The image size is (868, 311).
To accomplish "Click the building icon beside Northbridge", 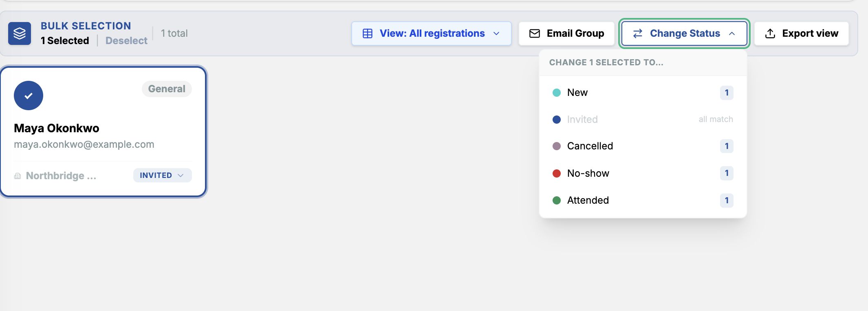I will click(x=18, y=176).
